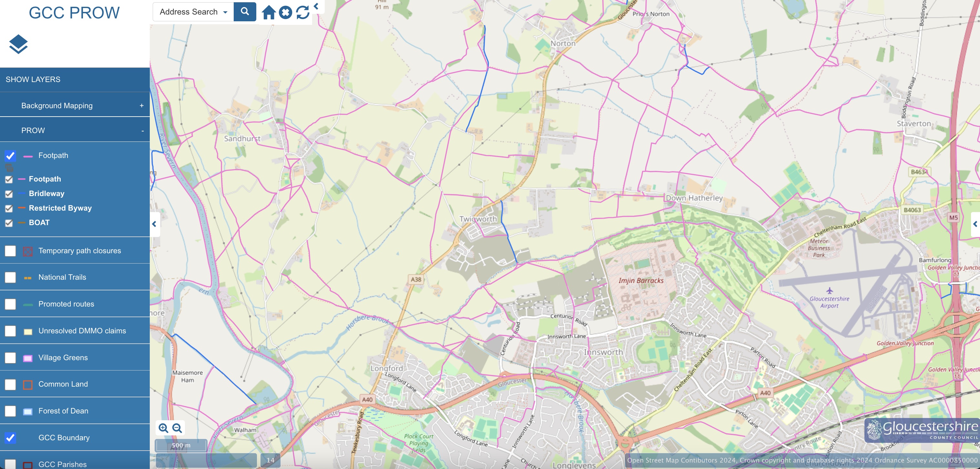980x469 pixels.
Task: Click the zoom level indicator showing 14
Action: pos(270,460)
